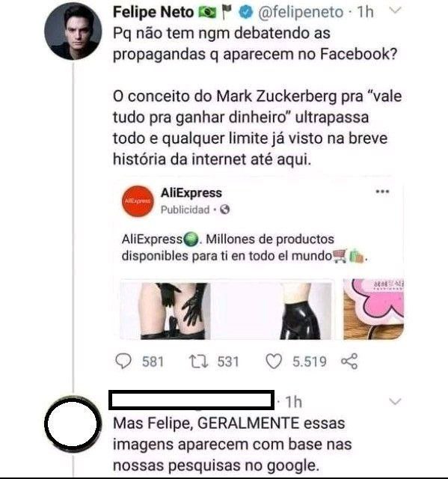Viewport: 448px width, 479px height.
Task: Like the tweet with the heart icon
Action: (274, 361)
